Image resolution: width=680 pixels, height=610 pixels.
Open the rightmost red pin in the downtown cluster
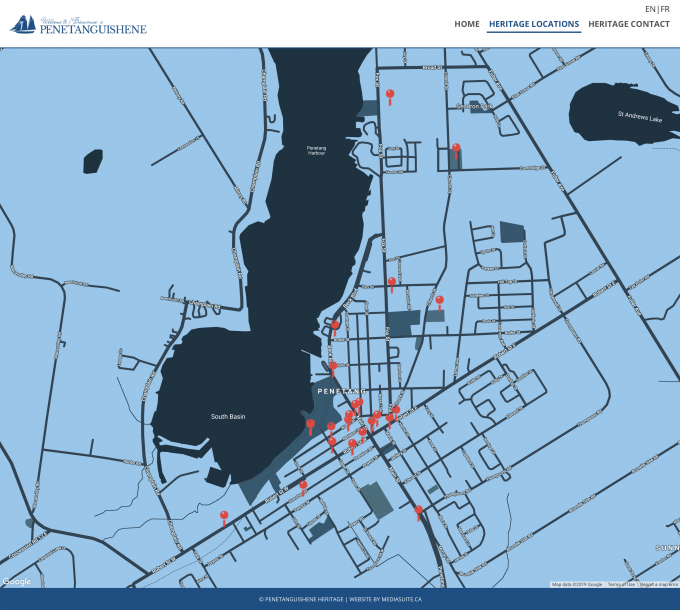tap(396, 411)
